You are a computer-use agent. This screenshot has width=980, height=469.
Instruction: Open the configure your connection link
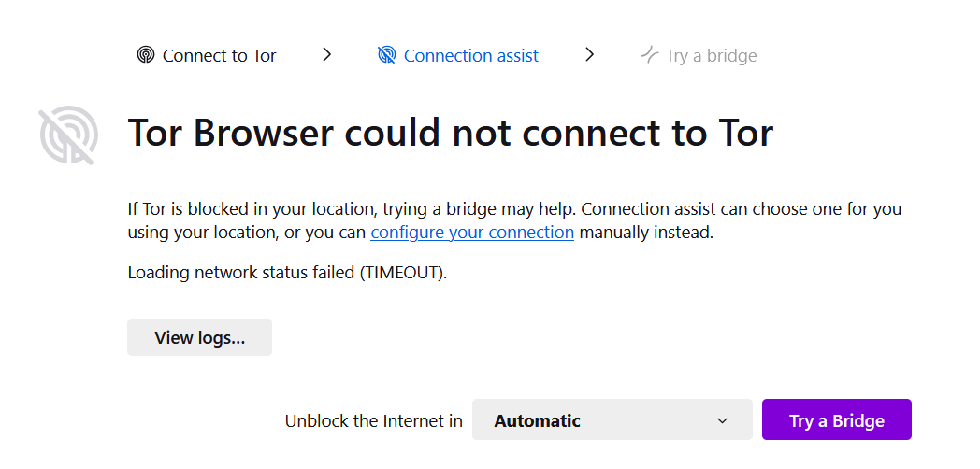click(472, 233)
